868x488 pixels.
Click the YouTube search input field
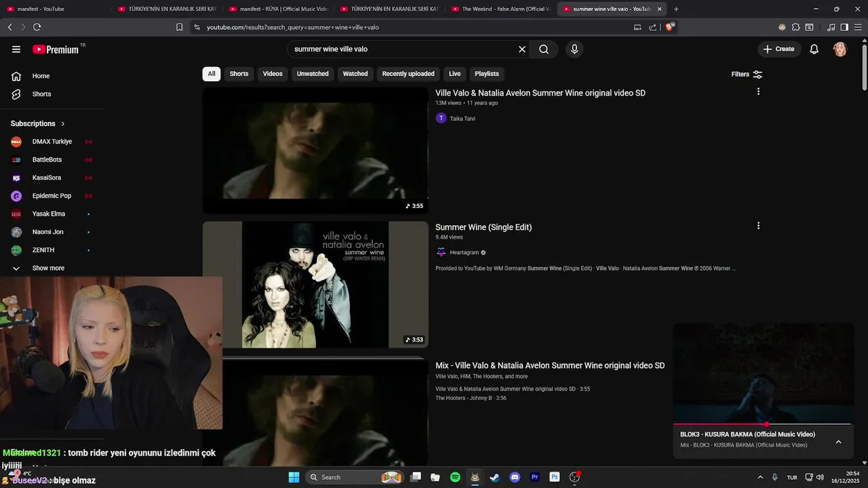click(403, 49)
